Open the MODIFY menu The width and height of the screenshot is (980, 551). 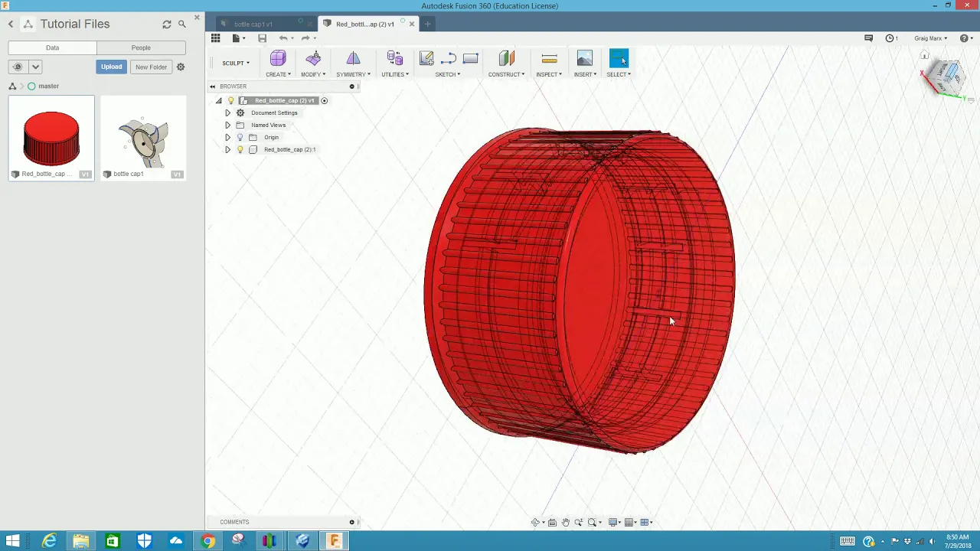(x=313, y=75)
